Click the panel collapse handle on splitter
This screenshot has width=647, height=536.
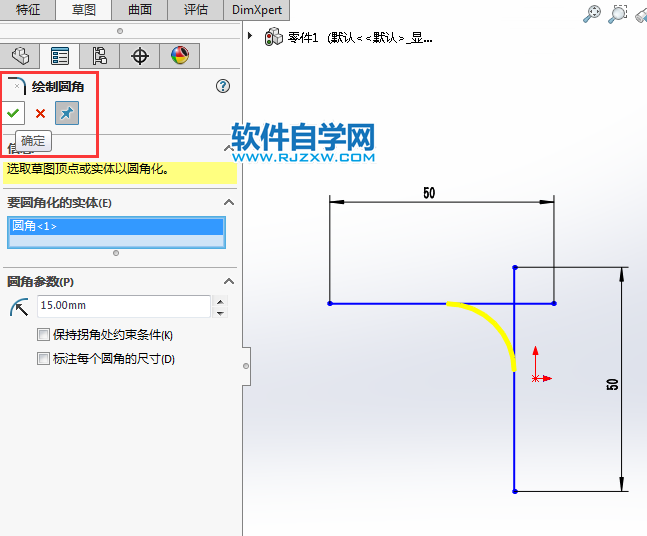246,366
